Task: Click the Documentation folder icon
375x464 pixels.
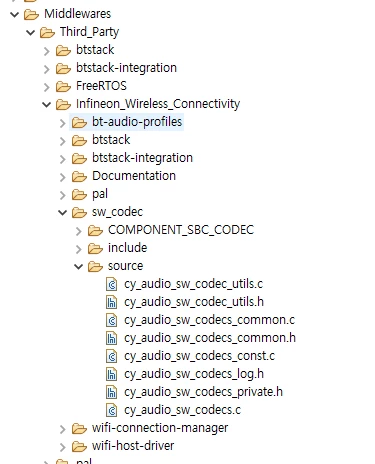Action: point(79,176)
